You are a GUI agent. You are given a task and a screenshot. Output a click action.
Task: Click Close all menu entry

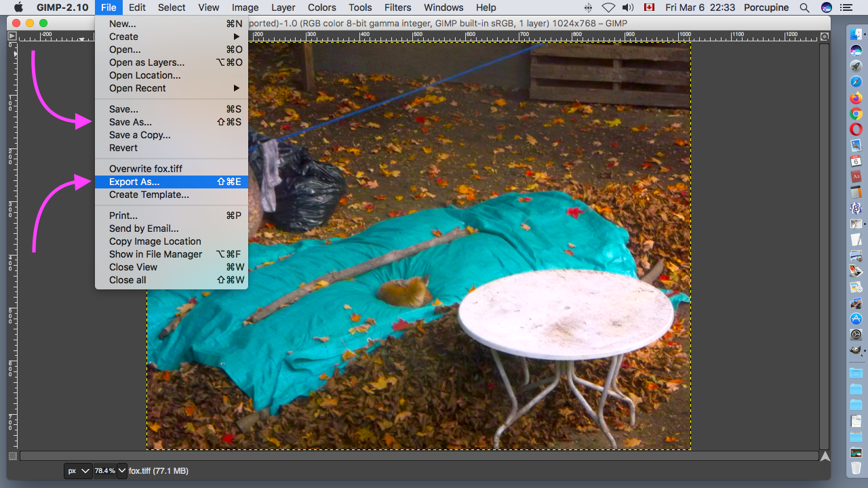coord(172,280)
